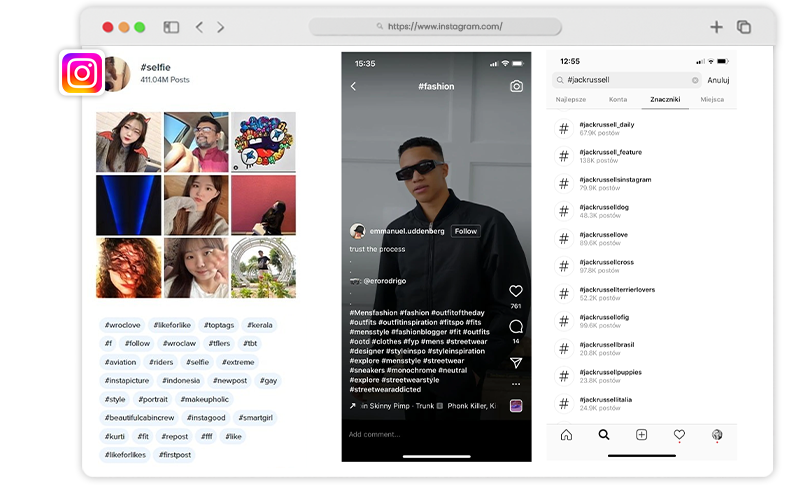Select the #instapicture tag chip
This screenshot has height=500, width=800.
(x=127, y=381)
